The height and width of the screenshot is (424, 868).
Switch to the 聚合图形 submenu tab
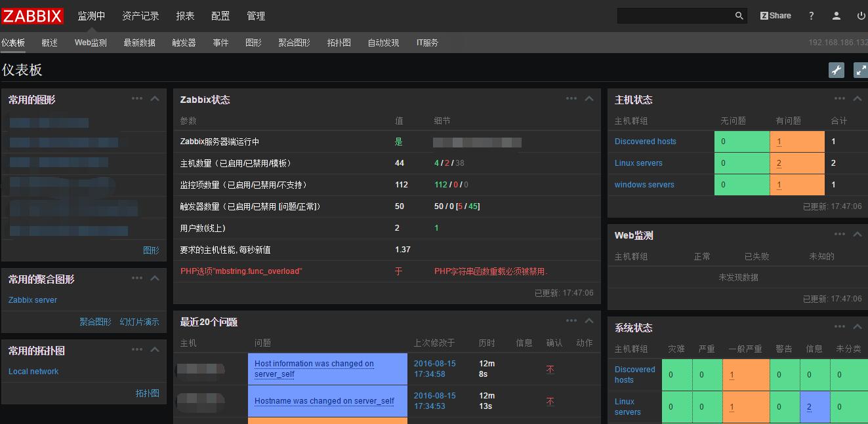[294, 43]
